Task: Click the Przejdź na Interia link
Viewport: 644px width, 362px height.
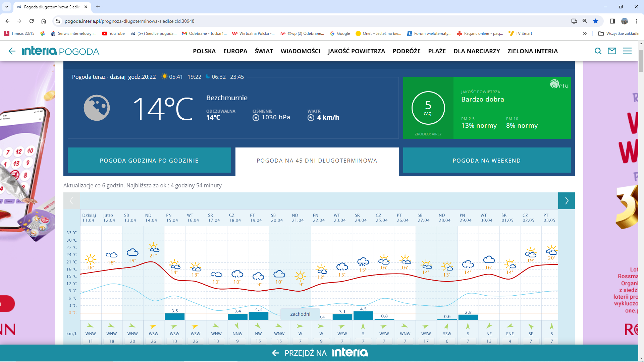Action: pos(320,353)
